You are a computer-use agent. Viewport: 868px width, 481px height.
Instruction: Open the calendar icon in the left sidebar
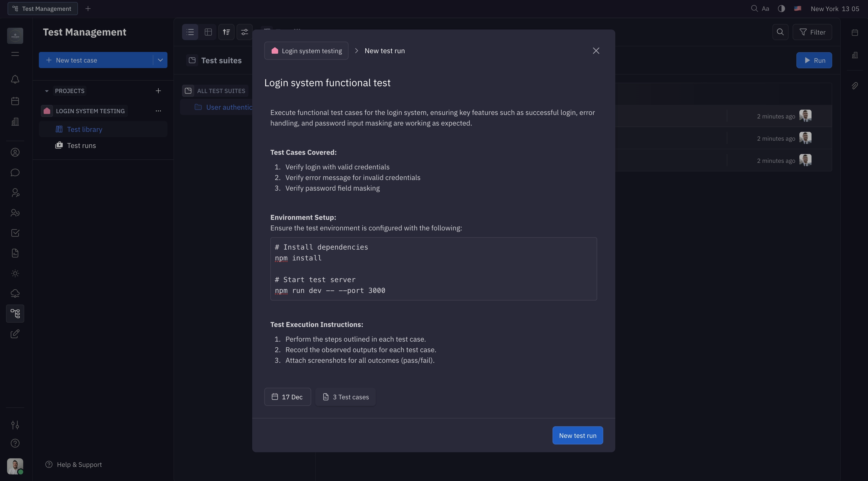pyautogui.click(x=15, y=101)
